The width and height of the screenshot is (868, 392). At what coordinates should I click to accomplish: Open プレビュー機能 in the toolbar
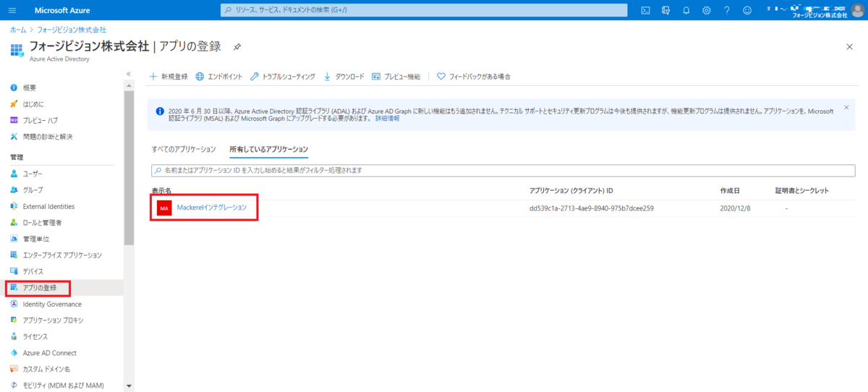(396, 76)
